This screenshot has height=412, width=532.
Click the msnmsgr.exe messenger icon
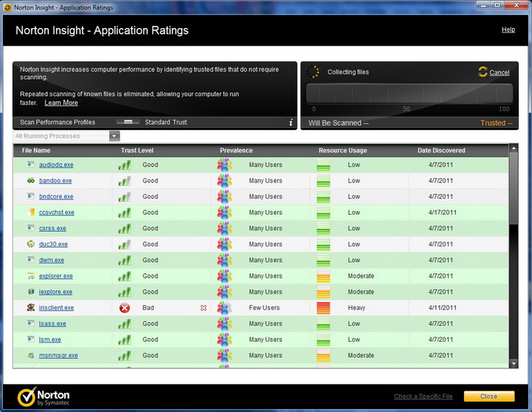click(31, 355)
